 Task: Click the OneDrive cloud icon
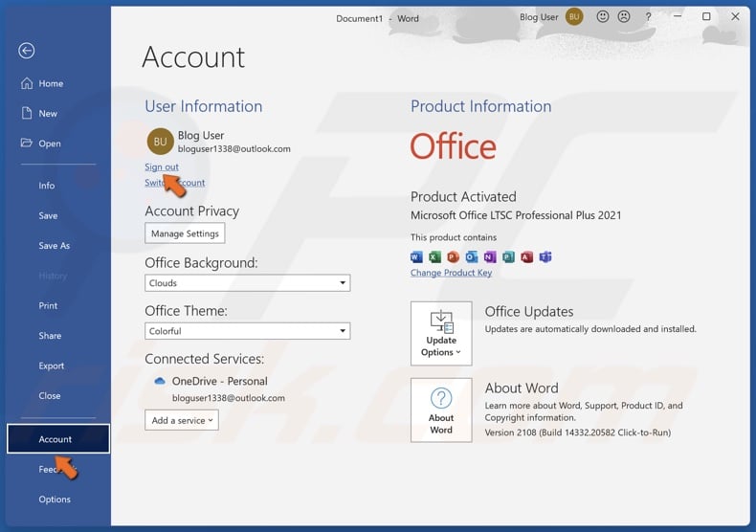pos(159,381)
